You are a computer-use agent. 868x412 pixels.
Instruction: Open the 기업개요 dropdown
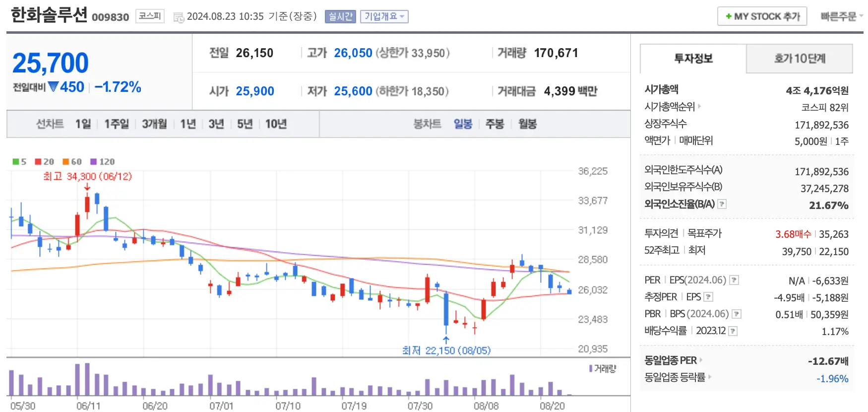(384, 16)
